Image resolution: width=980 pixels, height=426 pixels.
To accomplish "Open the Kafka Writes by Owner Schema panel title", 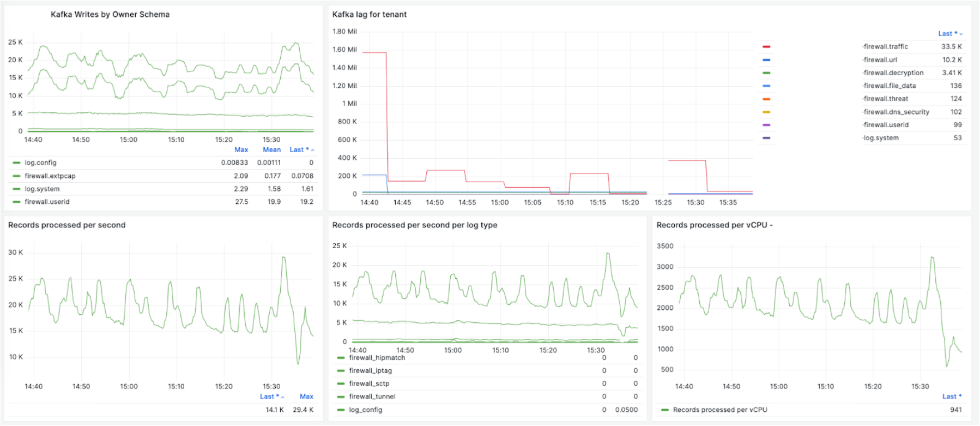I will [x=110, y=15].
